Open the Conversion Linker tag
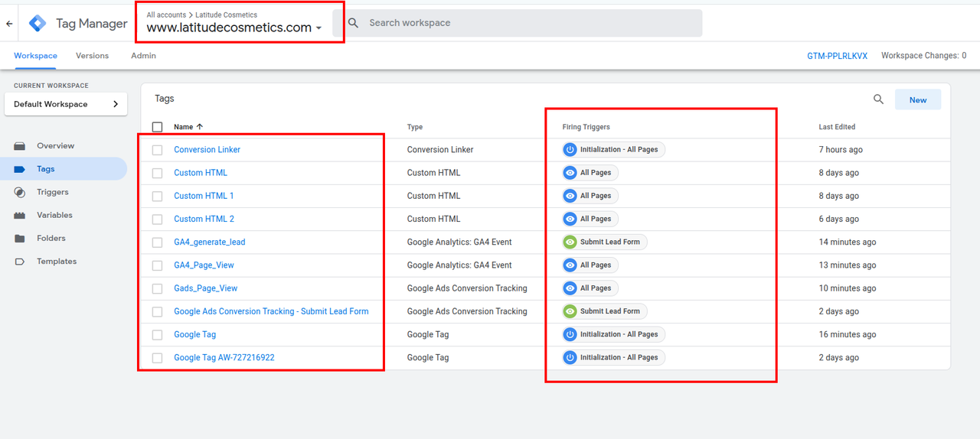The image size is (980, 439). (207, 150)
